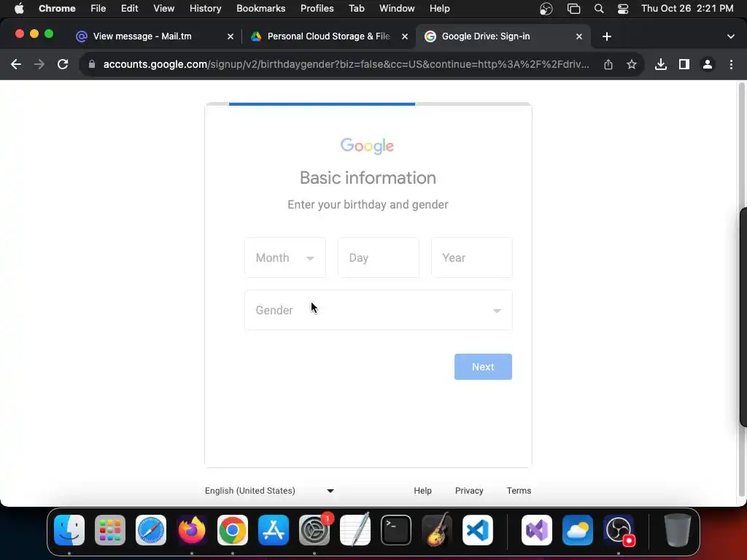
Task: Click the Day input field
Action: 379,257
